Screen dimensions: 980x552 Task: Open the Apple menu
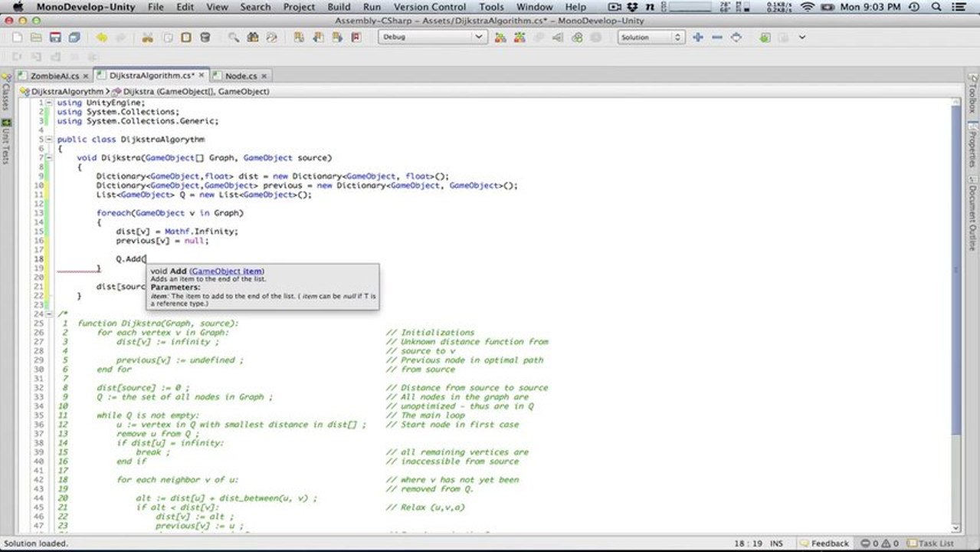tap(18, 7)
